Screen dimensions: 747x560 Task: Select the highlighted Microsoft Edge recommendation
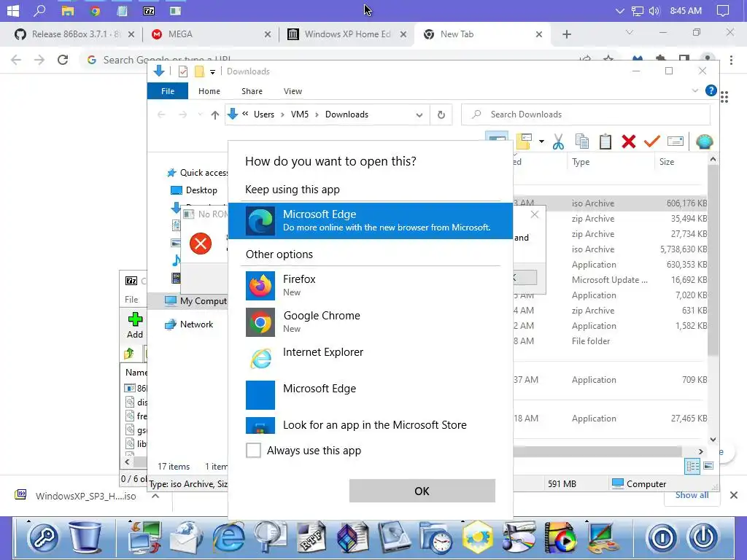pyautogui.click(x=370, y=220)
